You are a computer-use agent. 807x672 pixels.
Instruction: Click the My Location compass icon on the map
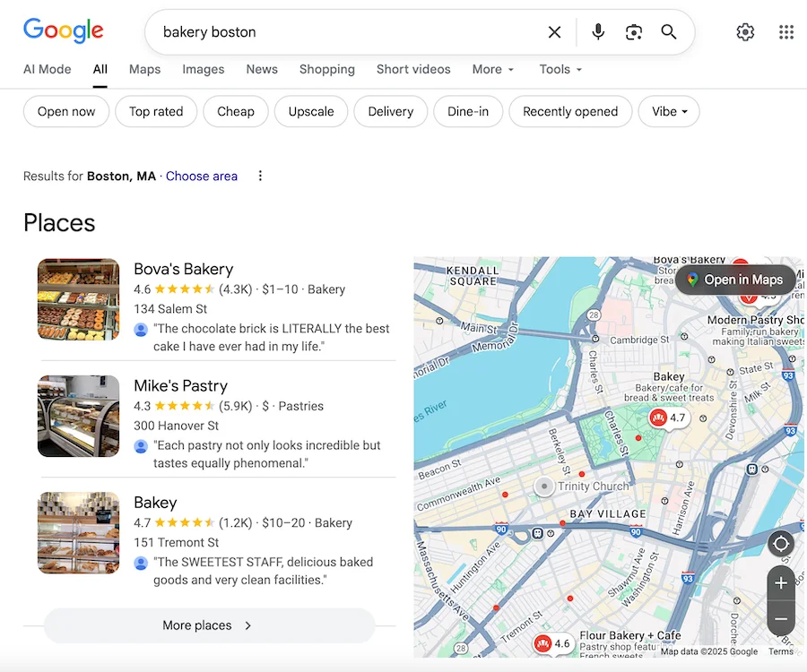[x=780, y=543]
